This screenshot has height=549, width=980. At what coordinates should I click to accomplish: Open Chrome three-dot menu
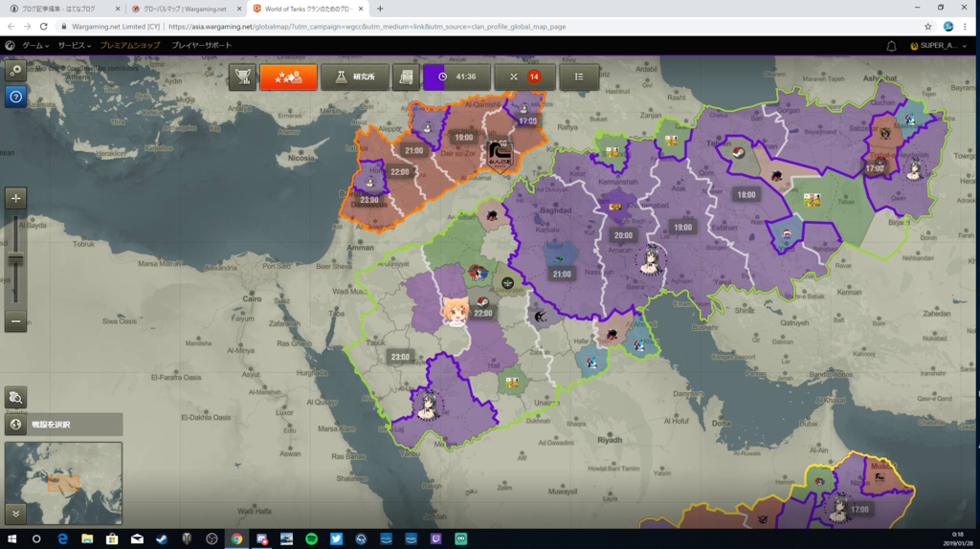(x=966, y=26)
